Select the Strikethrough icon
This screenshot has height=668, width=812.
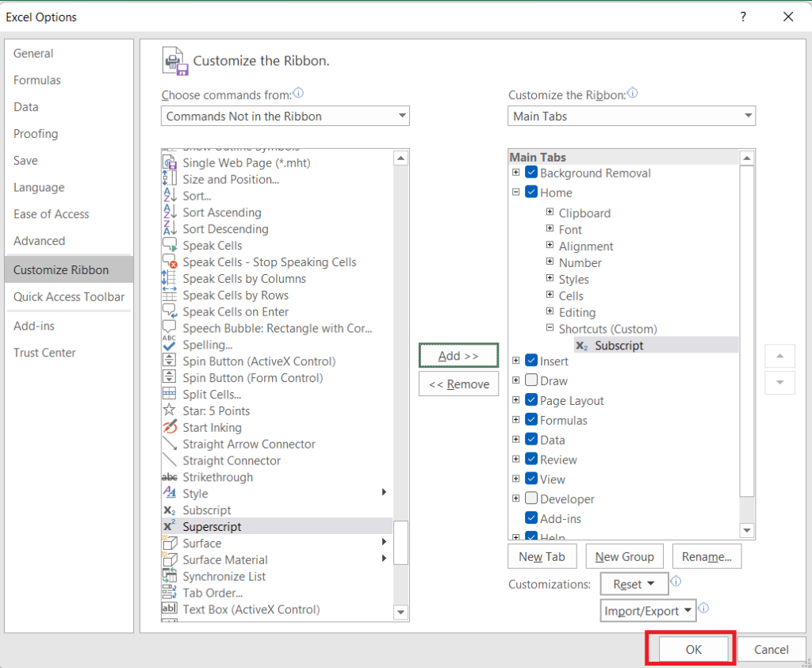[170, 477]
